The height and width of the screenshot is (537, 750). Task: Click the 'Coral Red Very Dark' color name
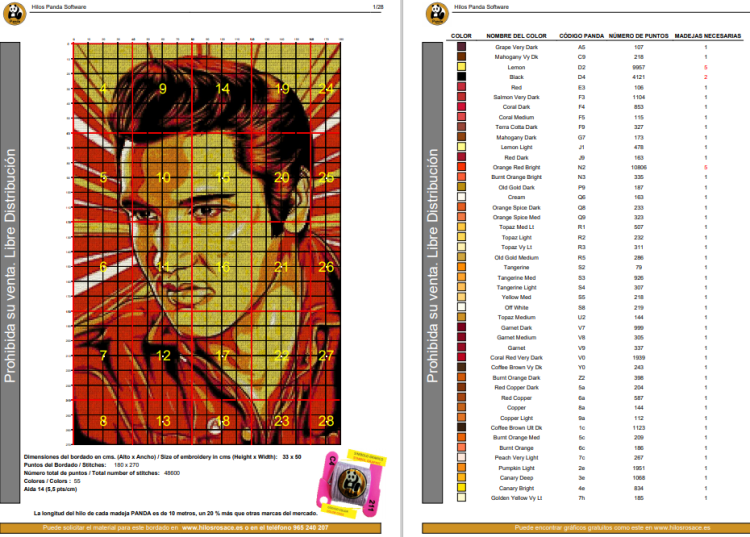(516, 358)
